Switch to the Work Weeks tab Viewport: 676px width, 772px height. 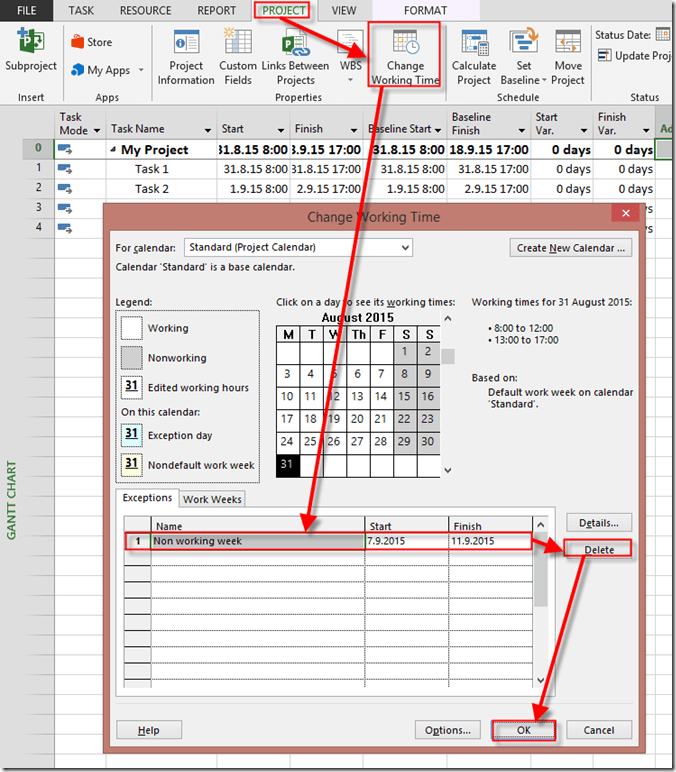(x=212, y=499)
